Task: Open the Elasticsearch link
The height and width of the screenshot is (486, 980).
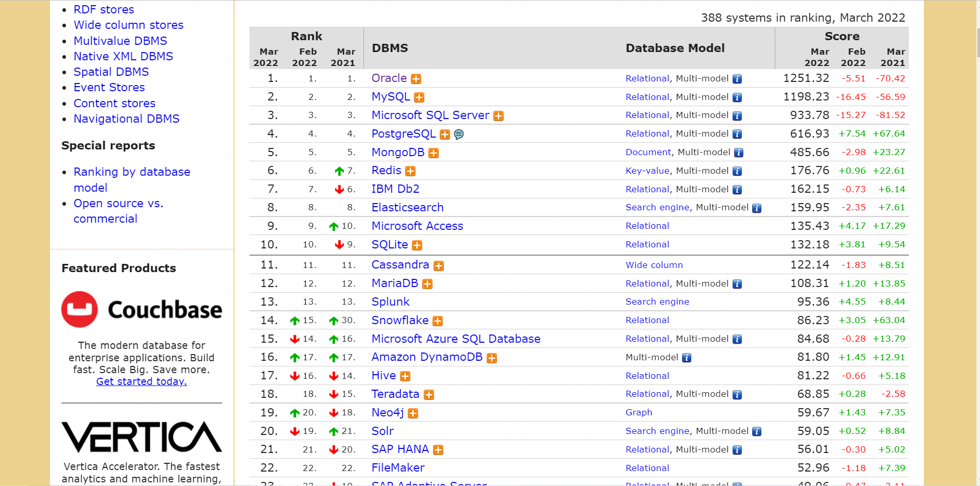Action: (x=407, y=207)
